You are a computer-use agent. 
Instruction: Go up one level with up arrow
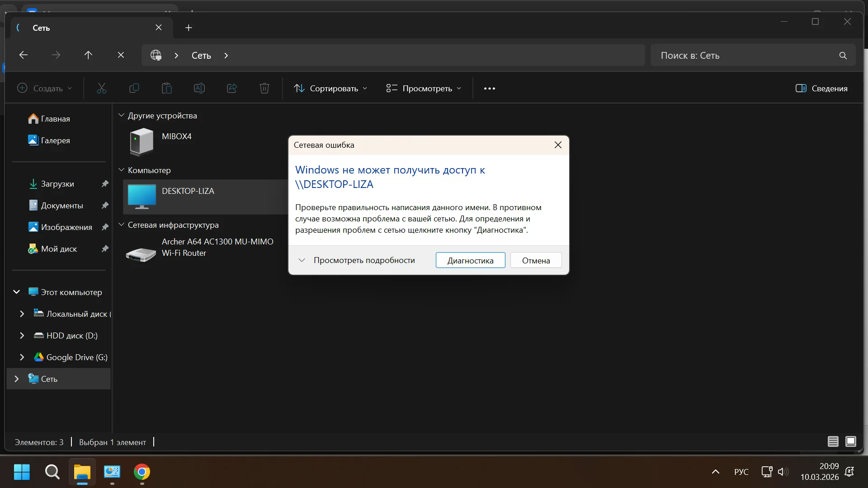(88, 55)
